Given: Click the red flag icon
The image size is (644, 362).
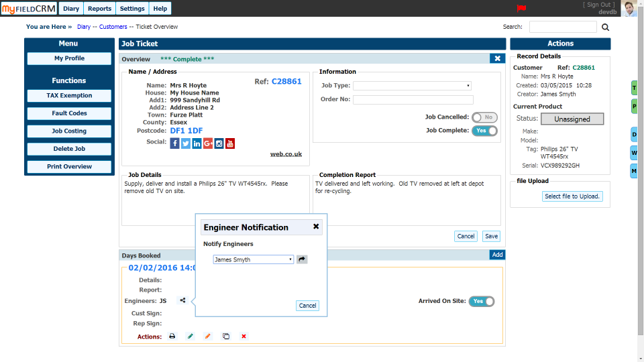Looking at the screenshot, I should [x=522, y=8].
